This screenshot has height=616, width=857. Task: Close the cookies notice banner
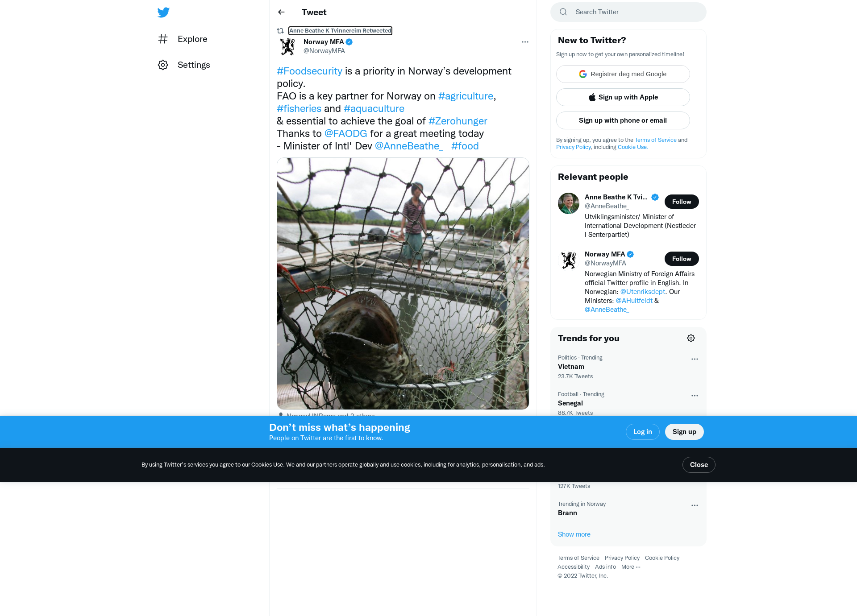[x=699, y=465]
